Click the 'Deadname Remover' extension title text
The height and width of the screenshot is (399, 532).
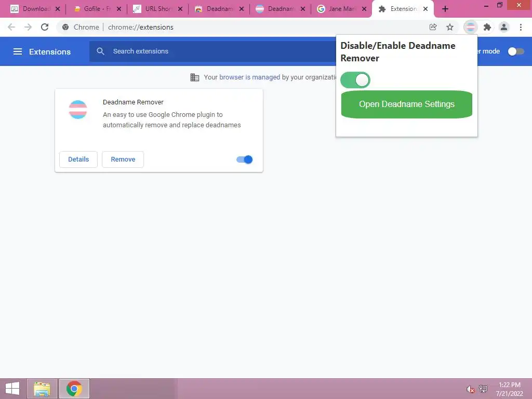[133, 102]
